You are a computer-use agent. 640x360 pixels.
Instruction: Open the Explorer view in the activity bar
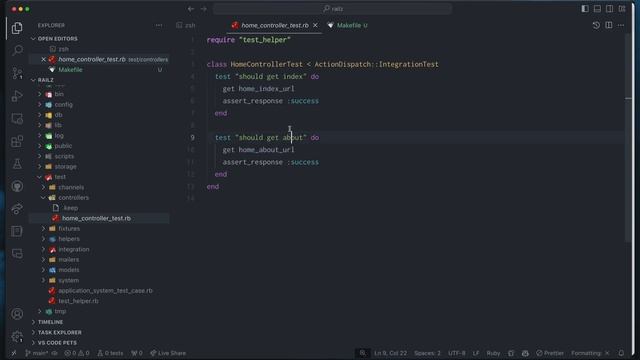pyautogui.click(x=17, y=28)
